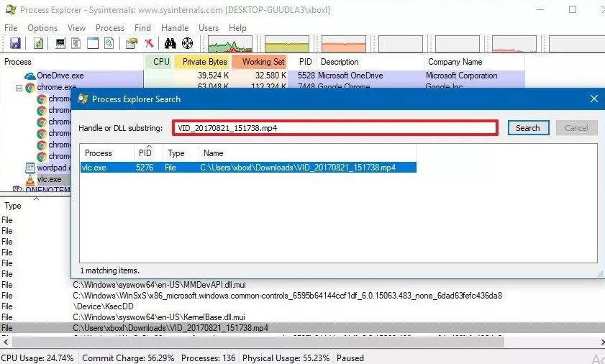This screenshot has height=364, width=605.
Task: Sort main list by Private Bytes column
Action: click(x=202, y=62)
